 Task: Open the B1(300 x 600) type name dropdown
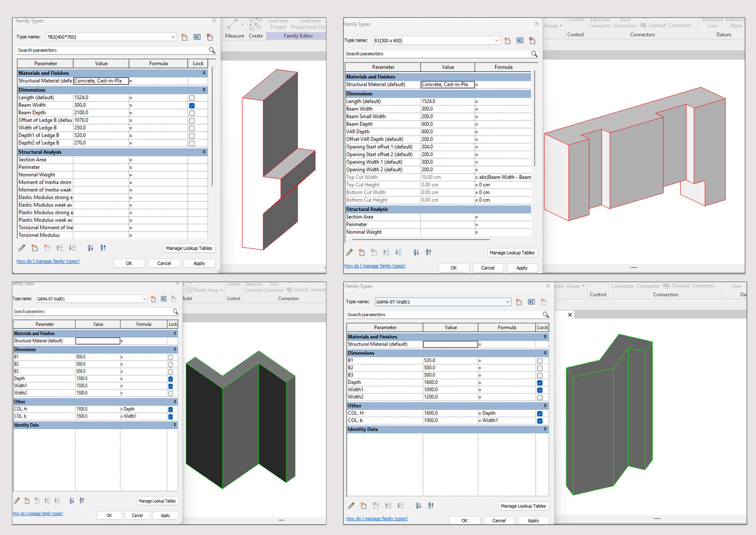click(496, 41)
